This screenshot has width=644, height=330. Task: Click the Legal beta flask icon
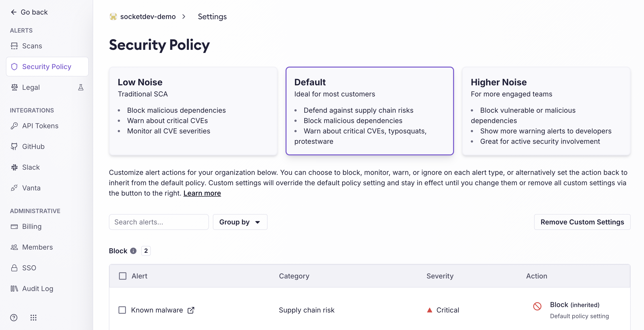pyautogui.click(x=81, y=87)
